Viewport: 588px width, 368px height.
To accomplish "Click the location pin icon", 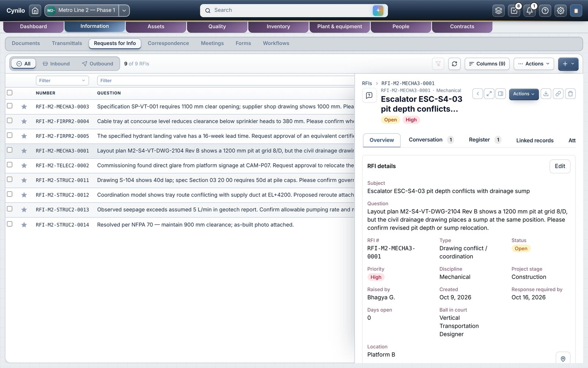I will pos(563,358).
